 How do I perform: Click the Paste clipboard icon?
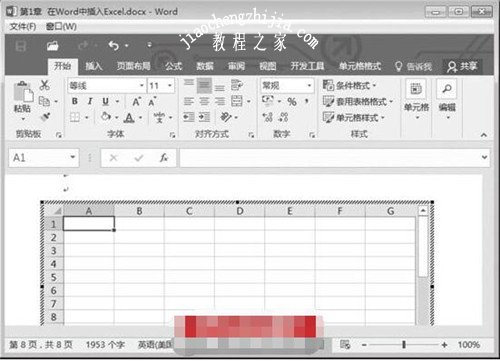pos(23,91)
